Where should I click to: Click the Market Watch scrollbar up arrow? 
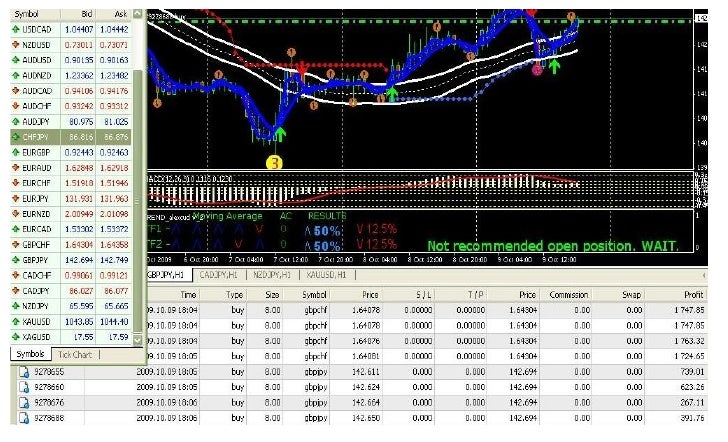[x=137, y=14]
